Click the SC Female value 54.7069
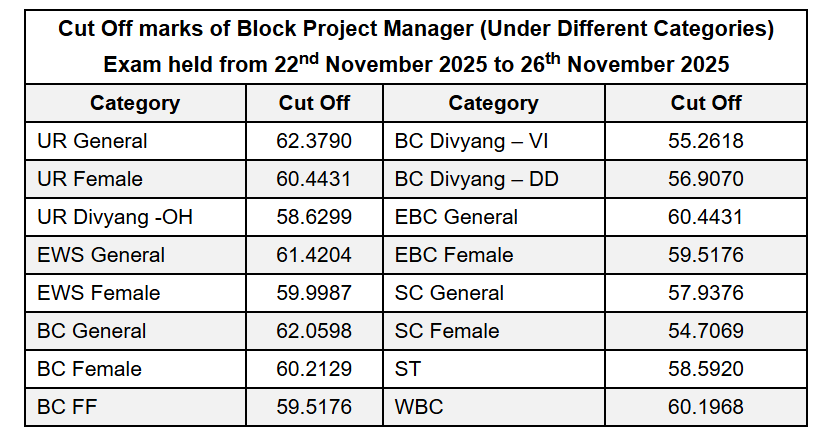 click(x=706, y=331)
